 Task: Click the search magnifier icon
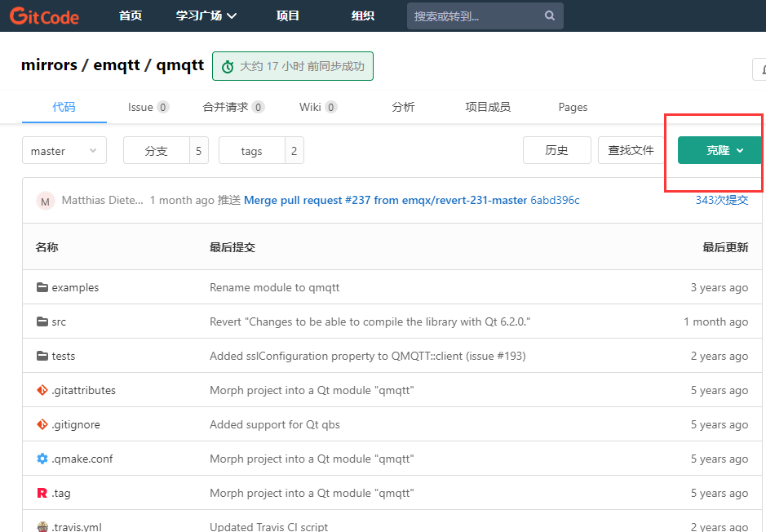coord(550,16)
